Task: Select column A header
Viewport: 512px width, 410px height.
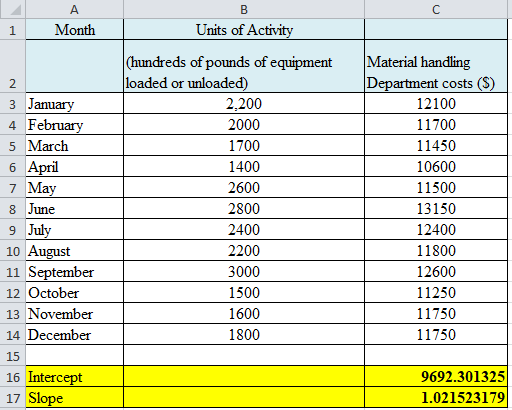Action: pos(74,9)
